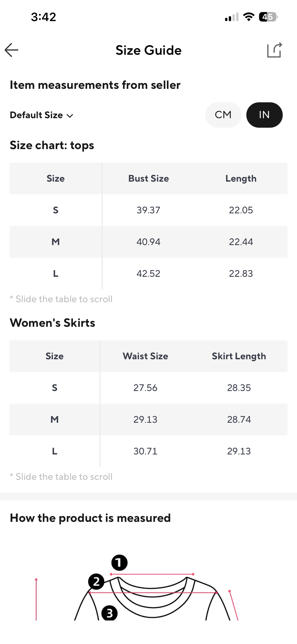Tap the battery indicator in status bar
The height and width of the screenshot is (644, 297).
tap(268, 17)
